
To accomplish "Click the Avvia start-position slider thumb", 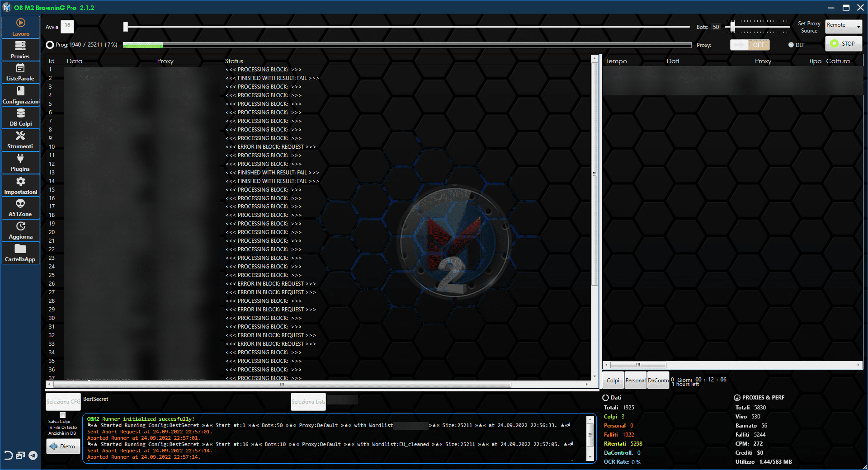I will (126, 27).
